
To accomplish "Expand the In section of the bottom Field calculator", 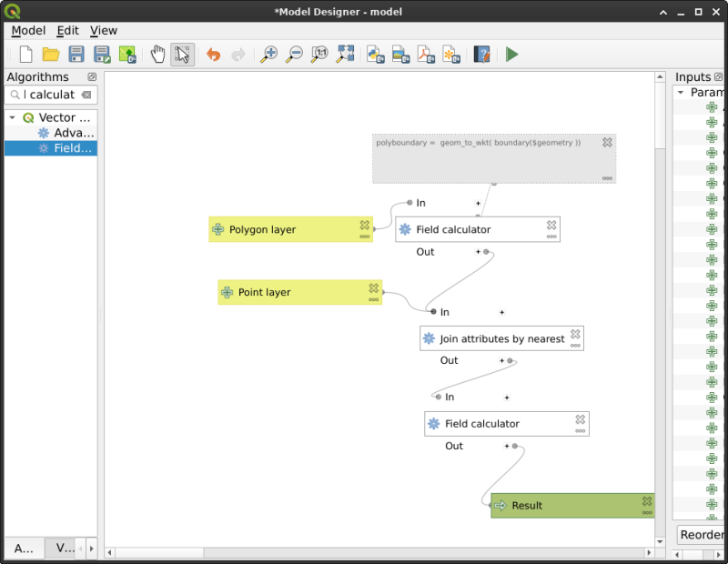I will click(507, 398).
